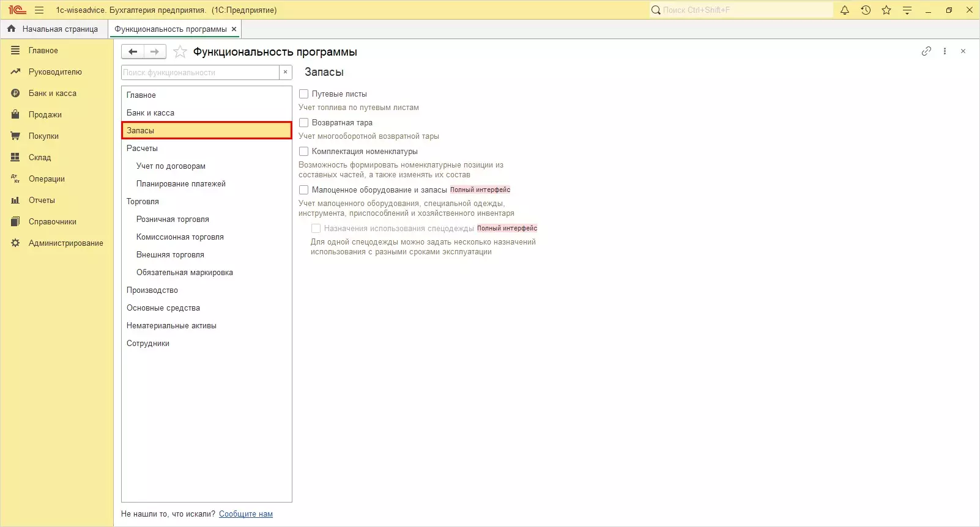Click Полный интерфейс tag beside спецодежды
This screenshot has height=527, width=980.
point(507,229)
